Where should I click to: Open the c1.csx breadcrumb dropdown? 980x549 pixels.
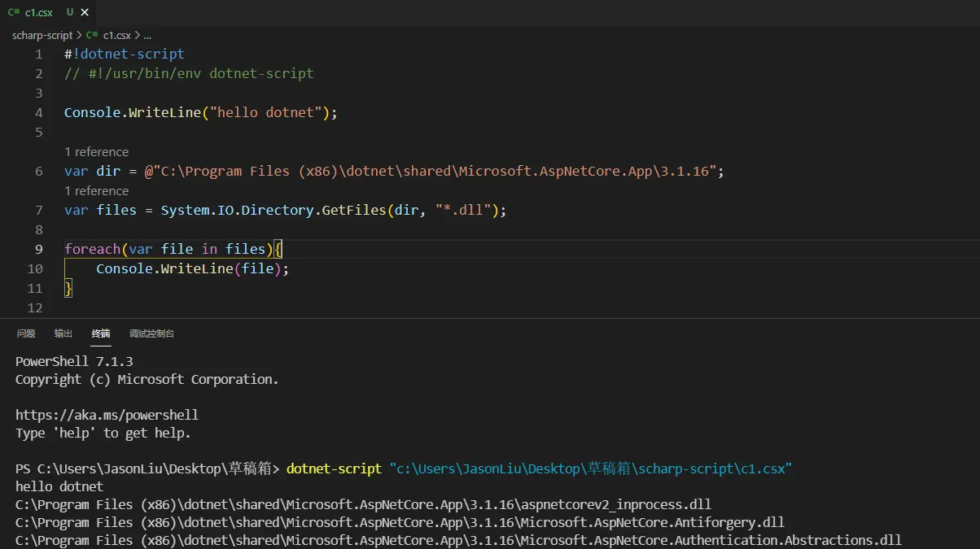116,35
